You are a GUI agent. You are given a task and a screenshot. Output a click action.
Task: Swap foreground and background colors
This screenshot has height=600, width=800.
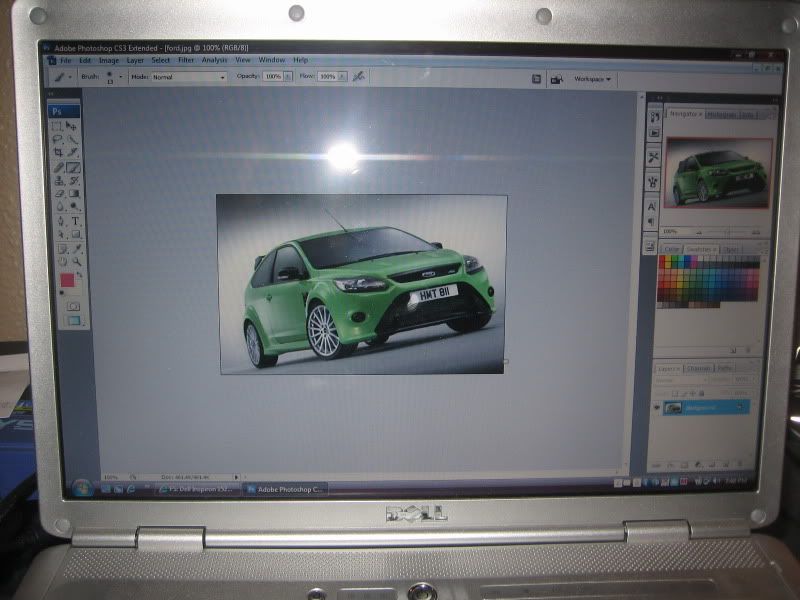coord(79,274)
